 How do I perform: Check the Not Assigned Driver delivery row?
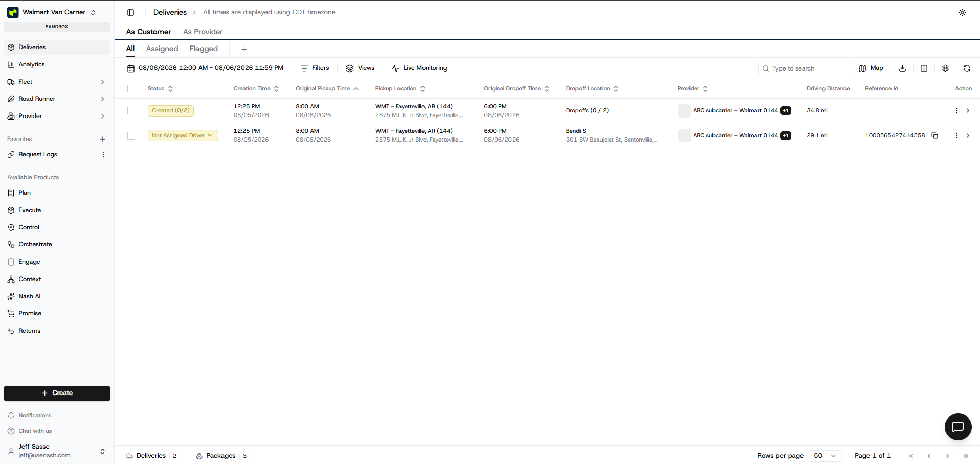pos(131,136)
